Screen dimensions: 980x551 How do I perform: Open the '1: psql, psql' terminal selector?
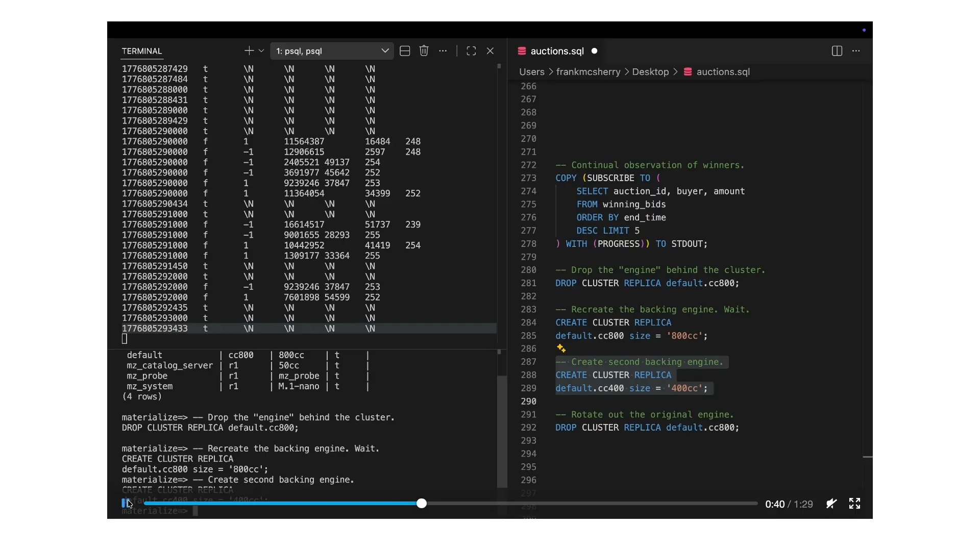click(x=332, y=51)
